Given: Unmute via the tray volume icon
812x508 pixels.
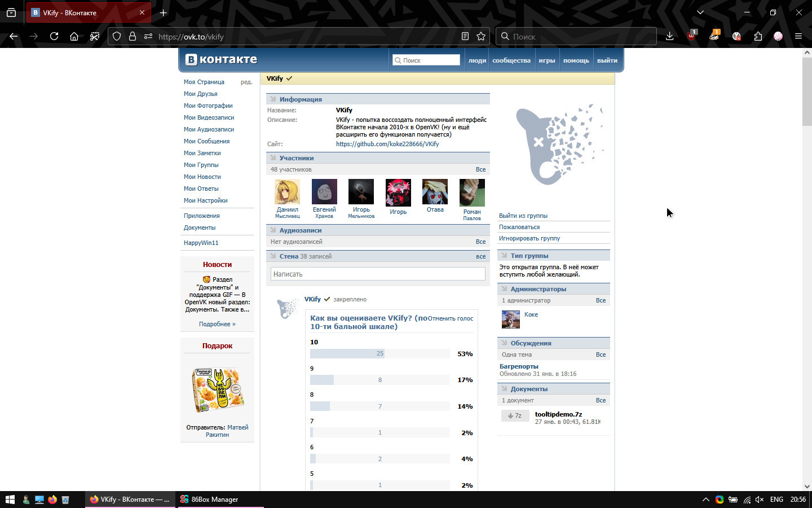Looking at the screenshot, I should (760, 500).
